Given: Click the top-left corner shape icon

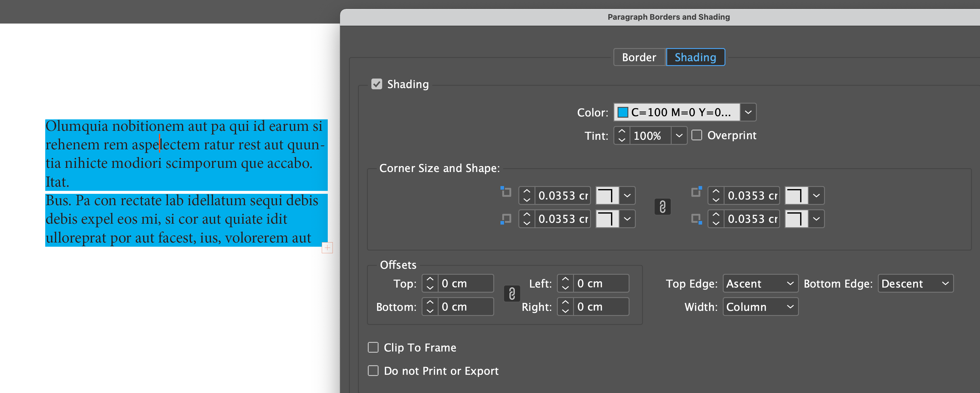Looking at the screenshot, I should pyautogui.click(x=607, y=196).
